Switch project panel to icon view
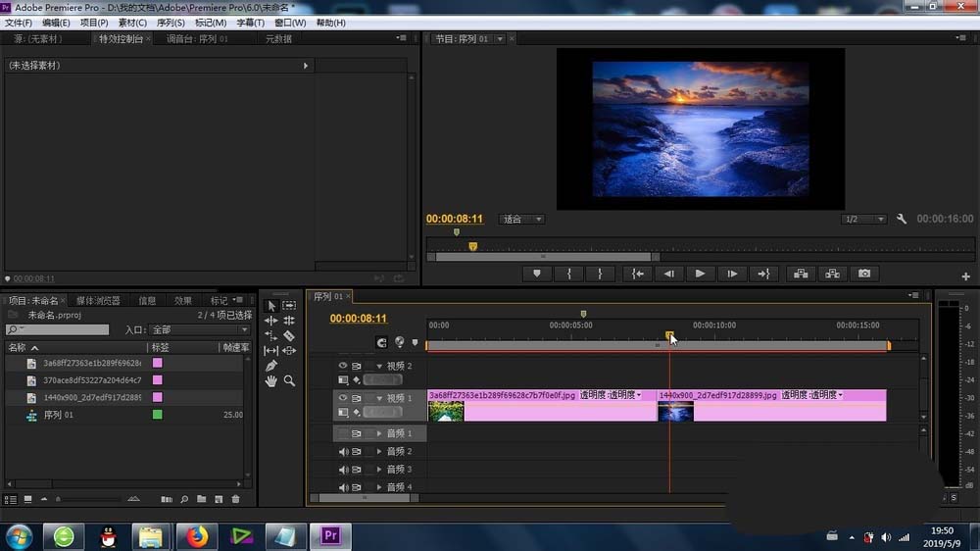Screen dimensions: 980x551 coord(28,499)
